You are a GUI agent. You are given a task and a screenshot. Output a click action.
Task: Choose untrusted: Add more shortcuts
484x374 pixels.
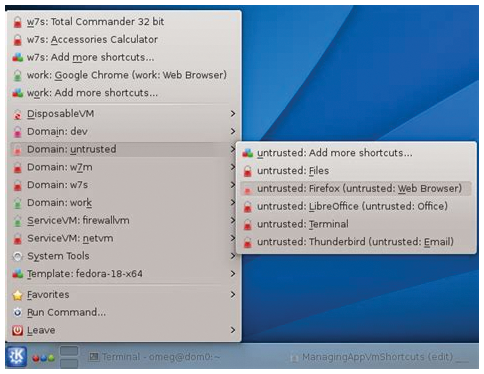[356, 153]
